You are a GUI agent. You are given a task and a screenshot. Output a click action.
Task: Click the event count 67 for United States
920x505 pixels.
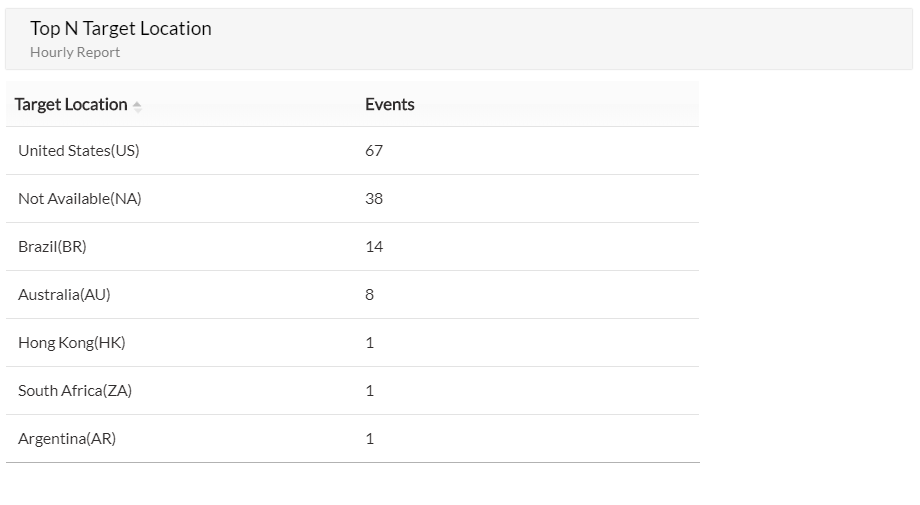pos(374,151)
